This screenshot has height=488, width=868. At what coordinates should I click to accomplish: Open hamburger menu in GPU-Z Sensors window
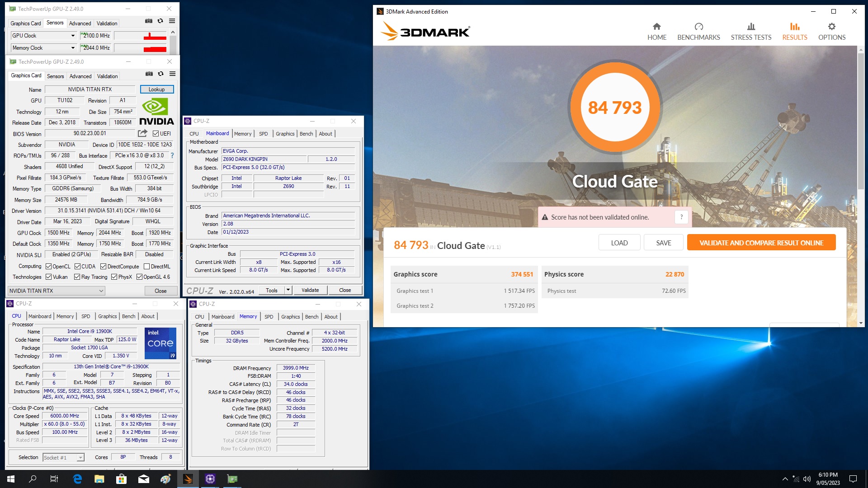click(x=172, y=21)
